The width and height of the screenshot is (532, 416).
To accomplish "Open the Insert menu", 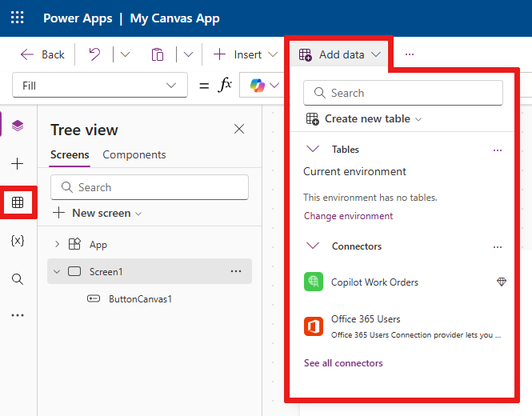I will 246,54.
